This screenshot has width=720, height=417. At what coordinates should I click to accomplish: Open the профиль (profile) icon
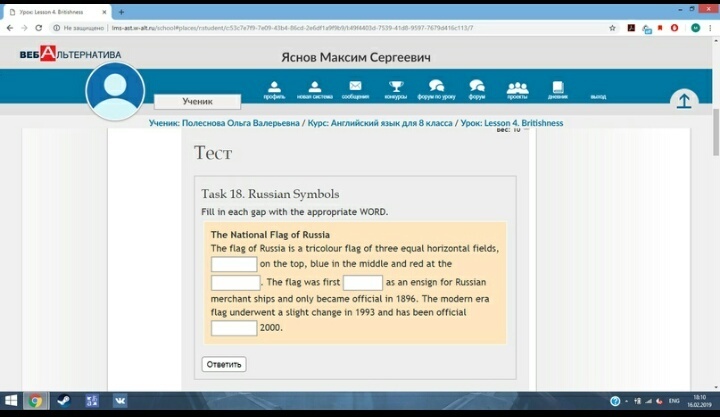pos(274,89)
